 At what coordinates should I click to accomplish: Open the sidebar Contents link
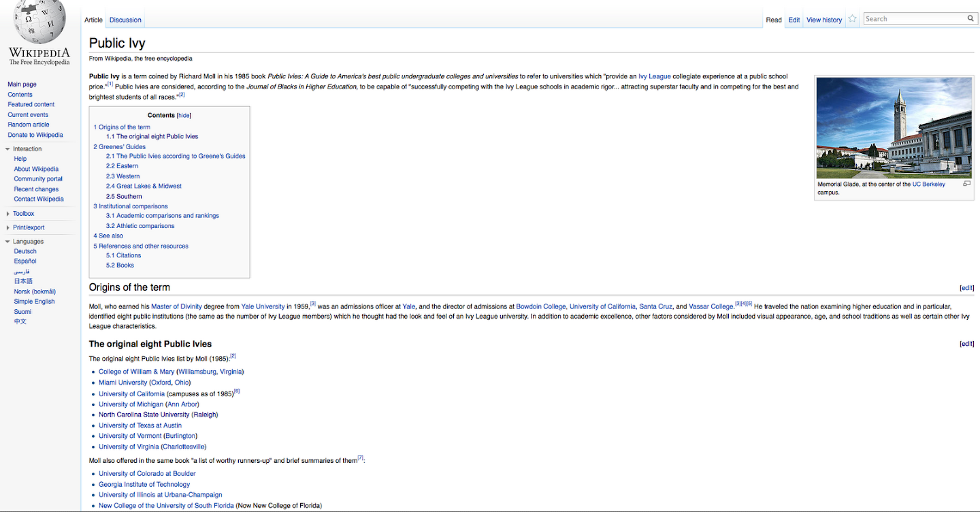point(20,95)
